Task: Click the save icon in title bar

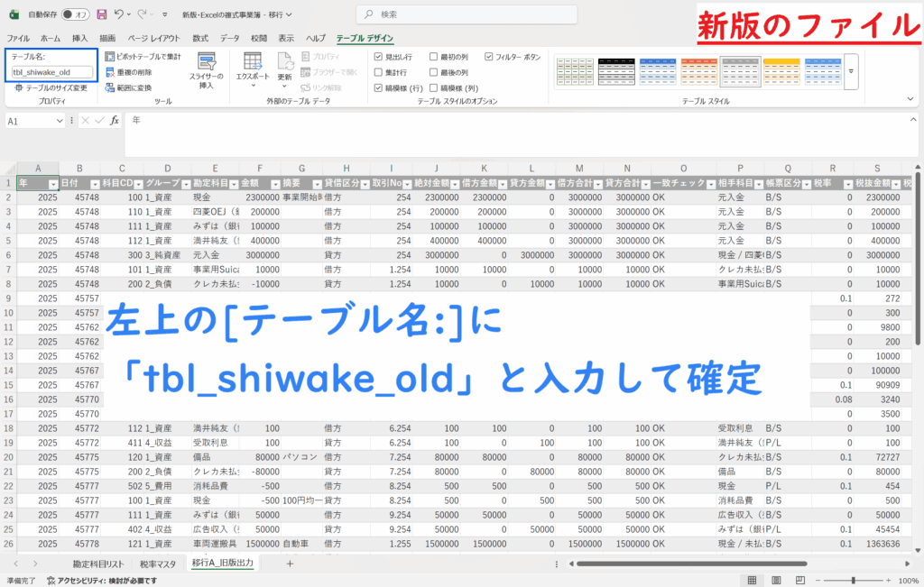Action: pos(101,15)
